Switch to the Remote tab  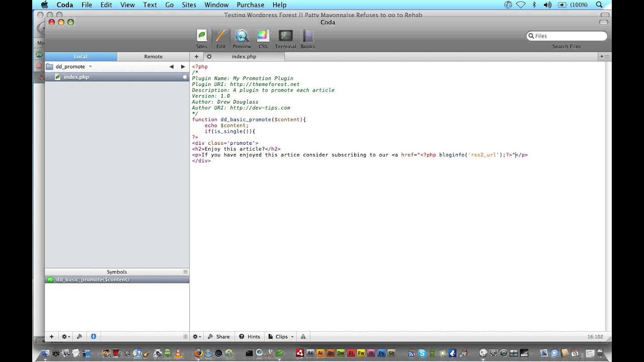point(153,56)
